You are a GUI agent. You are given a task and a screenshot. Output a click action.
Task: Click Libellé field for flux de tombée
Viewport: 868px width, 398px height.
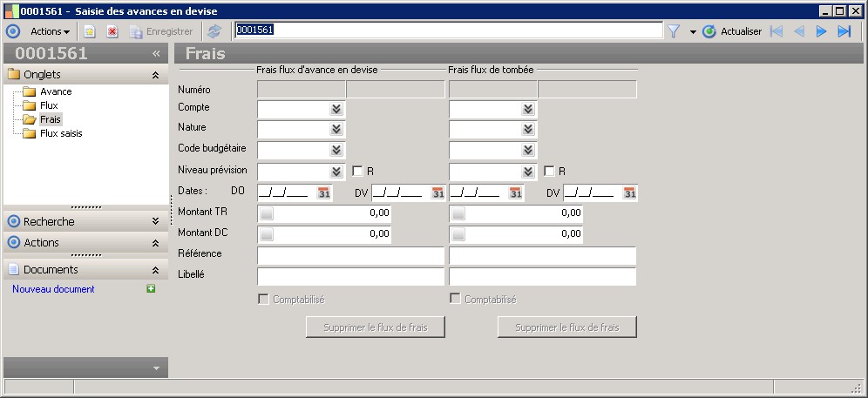542,276
